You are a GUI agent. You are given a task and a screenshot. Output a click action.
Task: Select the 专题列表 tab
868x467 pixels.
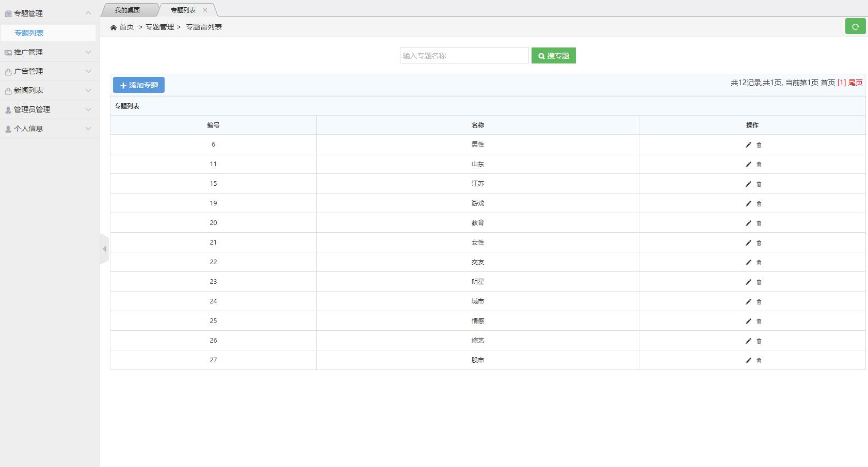click(183, 10)
